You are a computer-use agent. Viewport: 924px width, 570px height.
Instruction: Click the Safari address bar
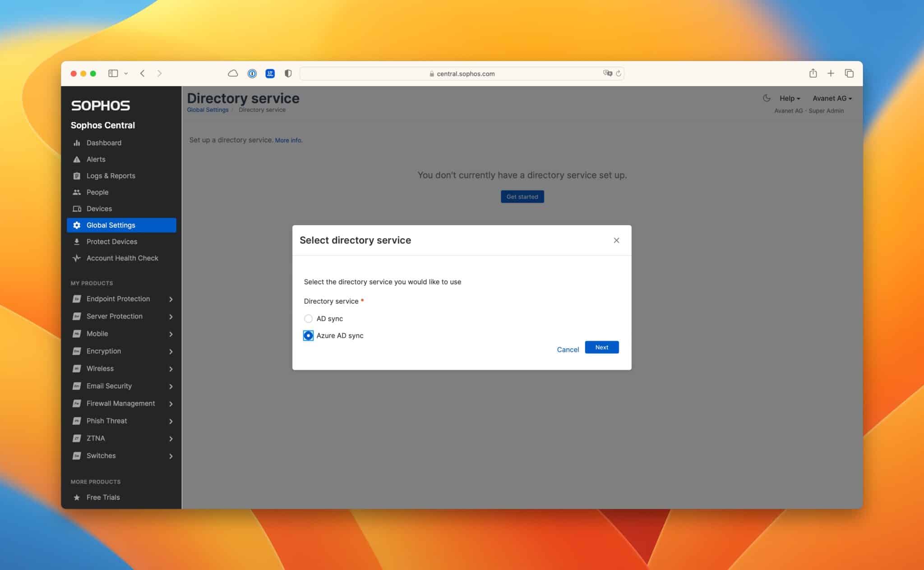tap(462, 74)
